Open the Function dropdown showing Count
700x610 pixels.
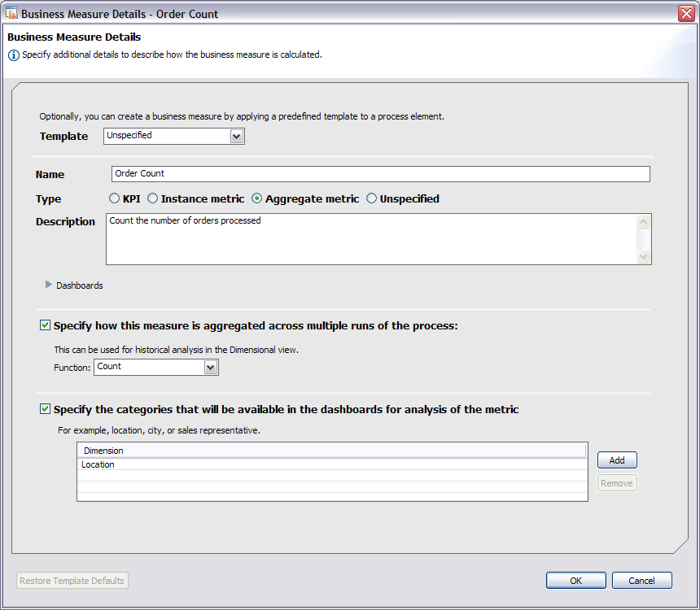(211, 368)
